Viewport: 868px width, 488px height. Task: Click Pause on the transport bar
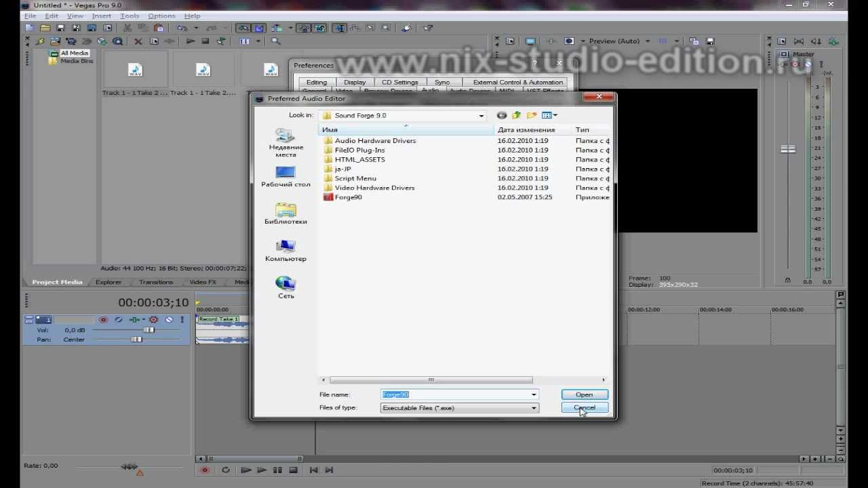(x=277, y=470)
